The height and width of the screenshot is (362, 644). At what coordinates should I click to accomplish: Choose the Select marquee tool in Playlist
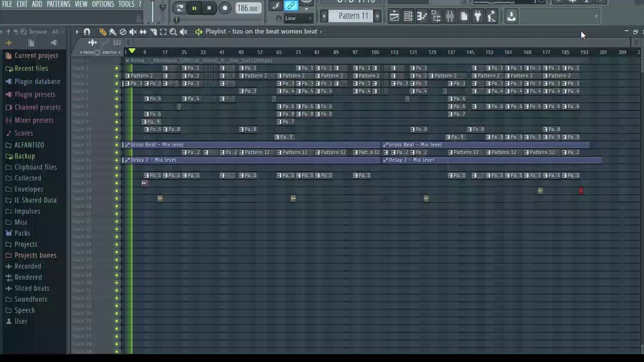[163, 32]
